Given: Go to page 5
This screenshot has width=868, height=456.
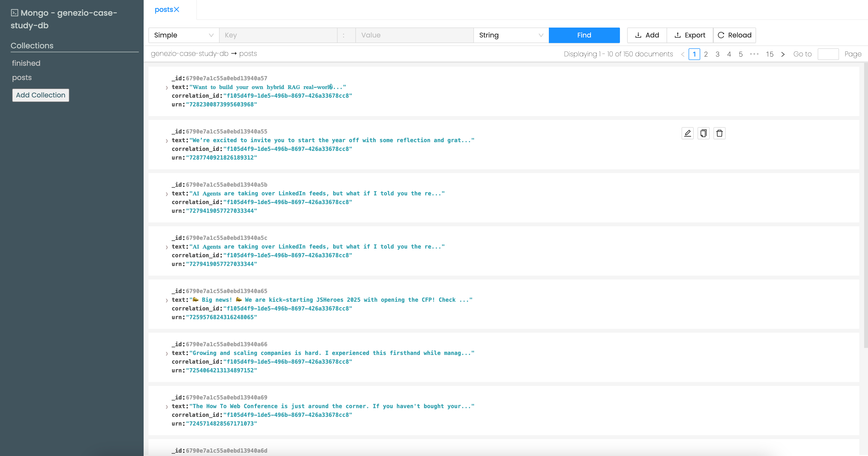Looking at the screenshot, I should [741, 54].
